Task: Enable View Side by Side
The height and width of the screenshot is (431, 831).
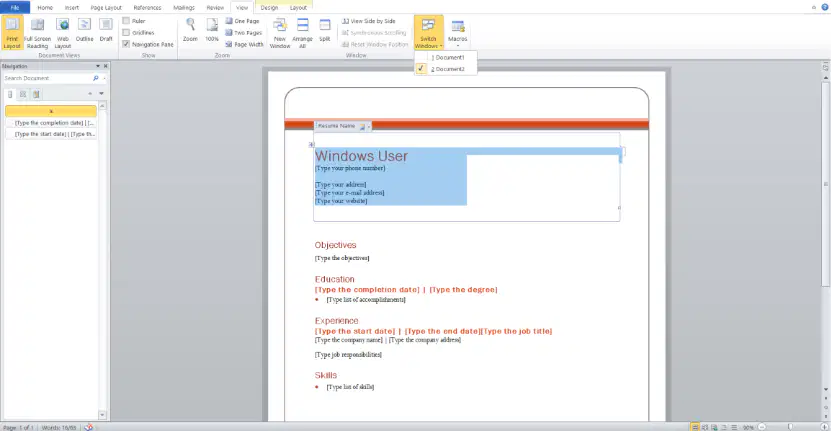Action: pyautogui.click(x=369, y=21)
